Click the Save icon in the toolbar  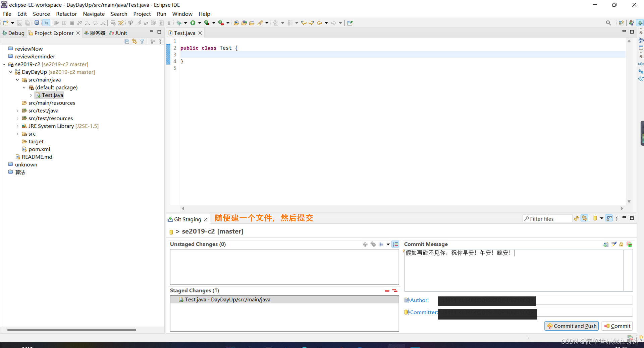19,23
